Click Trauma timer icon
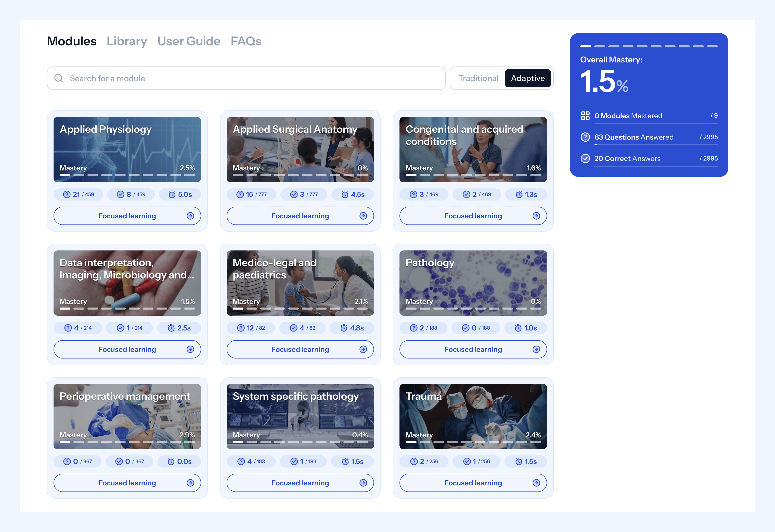 (x=519, y=461)
